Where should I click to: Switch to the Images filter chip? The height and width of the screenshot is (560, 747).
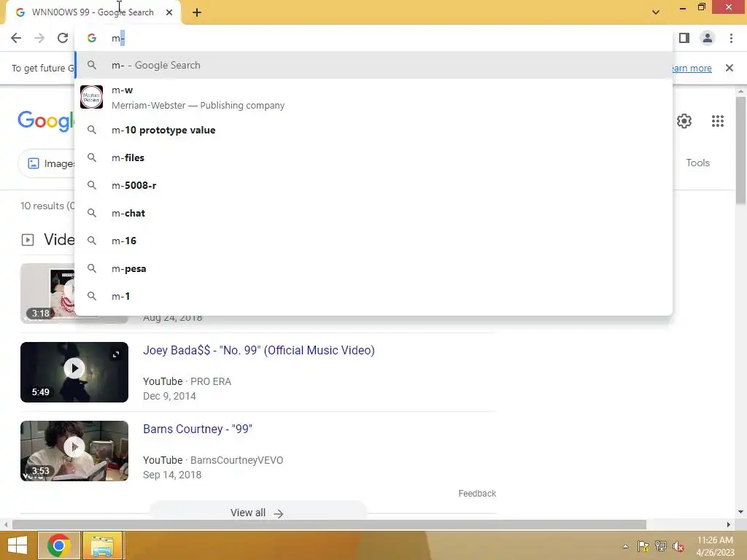(x=47, y=163)
